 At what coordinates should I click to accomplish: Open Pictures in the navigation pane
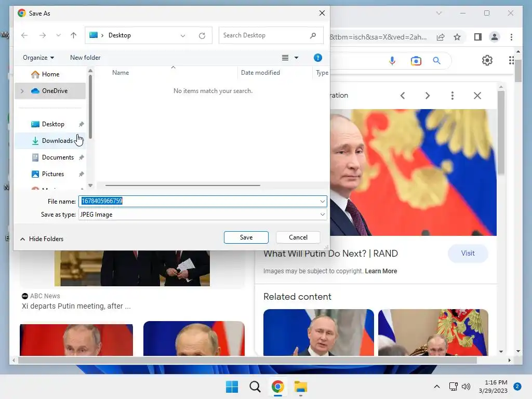(50, 174)
